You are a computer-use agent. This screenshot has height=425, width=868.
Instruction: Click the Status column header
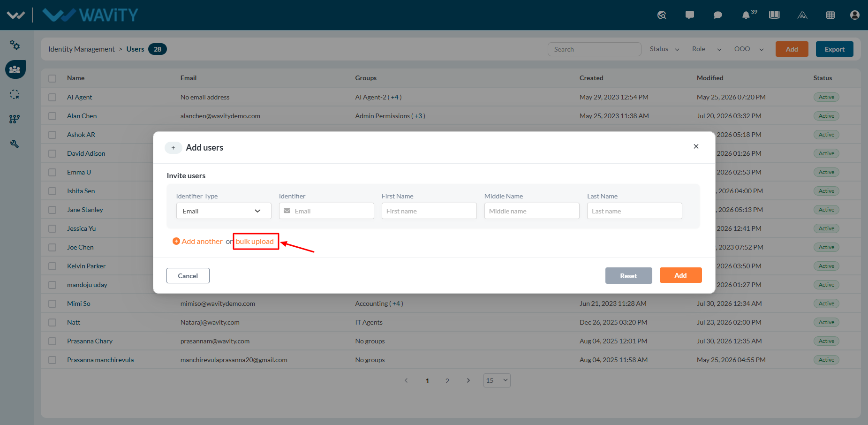823,78
